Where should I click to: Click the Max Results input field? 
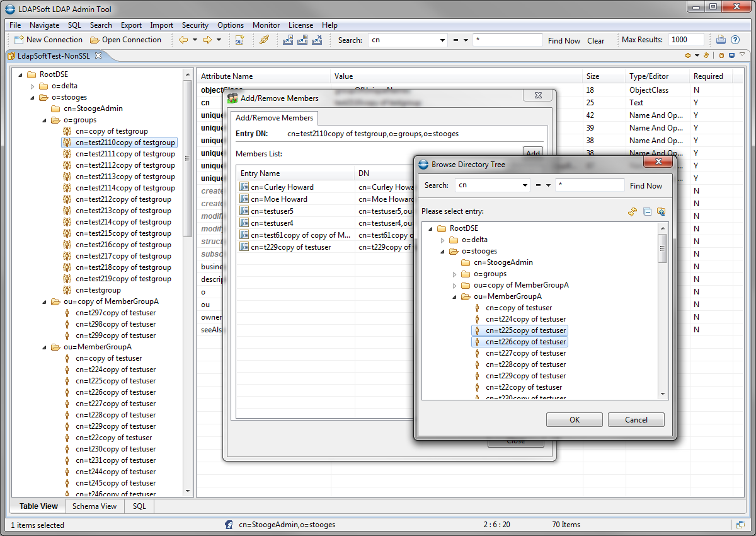pos(685,40)
